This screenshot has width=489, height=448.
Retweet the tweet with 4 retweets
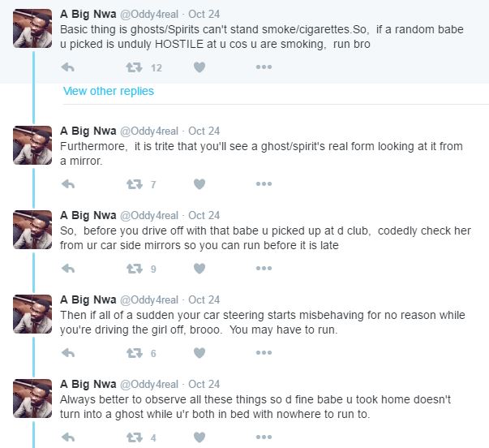(x=135, y=437)
